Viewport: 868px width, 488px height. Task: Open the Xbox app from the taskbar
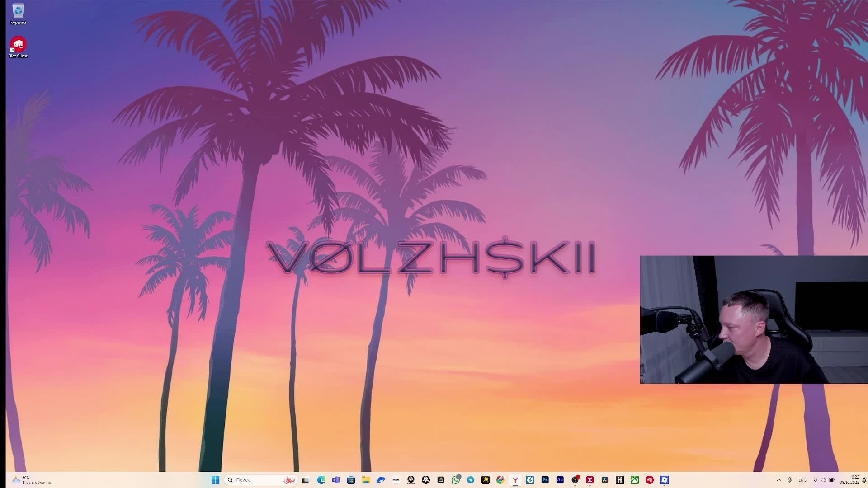tap(635, 480)
